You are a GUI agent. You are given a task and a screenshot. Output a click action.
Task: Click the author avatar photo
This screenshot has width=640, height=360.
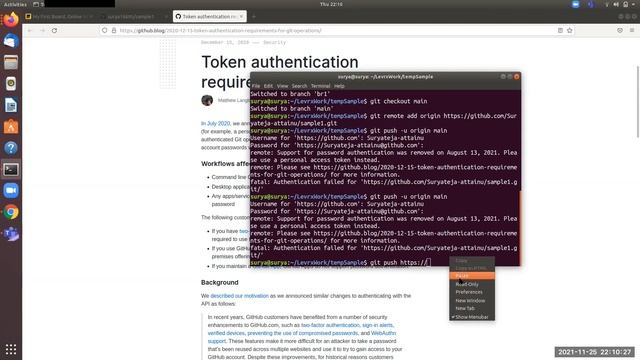(x=207, y=100)
